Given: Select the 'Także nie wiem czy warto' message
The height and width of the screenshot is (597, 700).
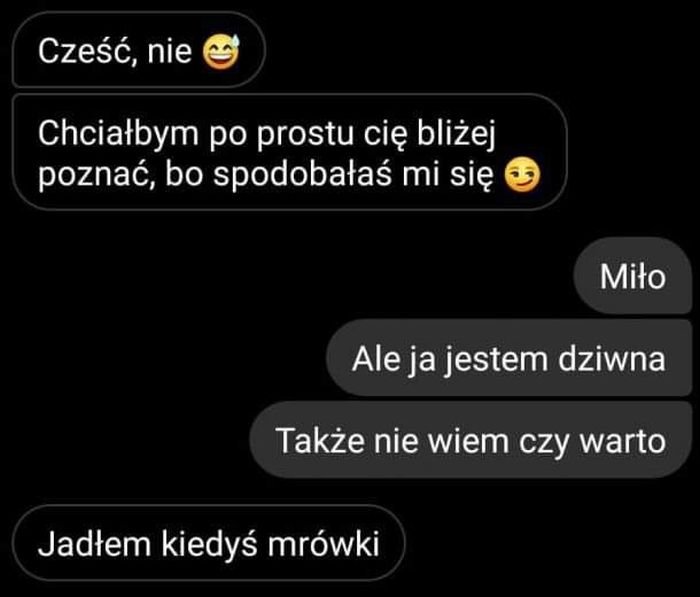Looking at the screenshot, I should pos(471,440).
